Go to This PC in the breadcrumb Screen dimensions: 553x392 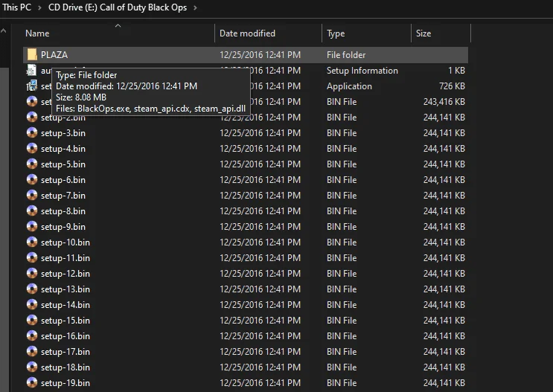(16, 7)
